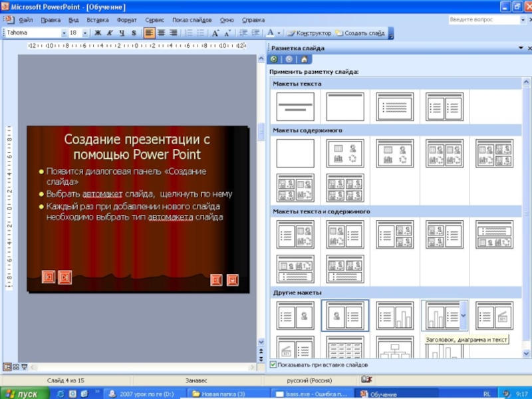The image size is (532, 399).
Task: Open the Вставка menu
Action: pos(97,20)
